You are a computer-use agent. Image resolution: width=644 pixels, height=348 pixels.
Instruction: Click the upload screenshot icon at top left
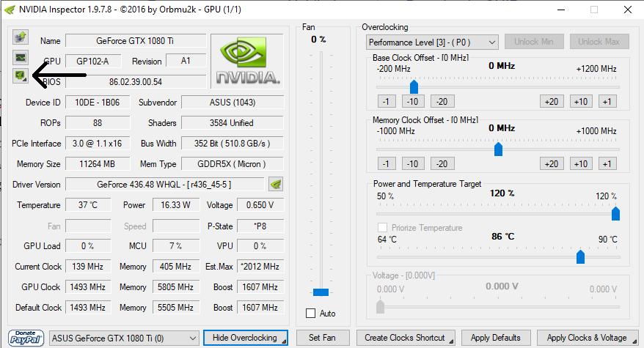coord(20,37)
